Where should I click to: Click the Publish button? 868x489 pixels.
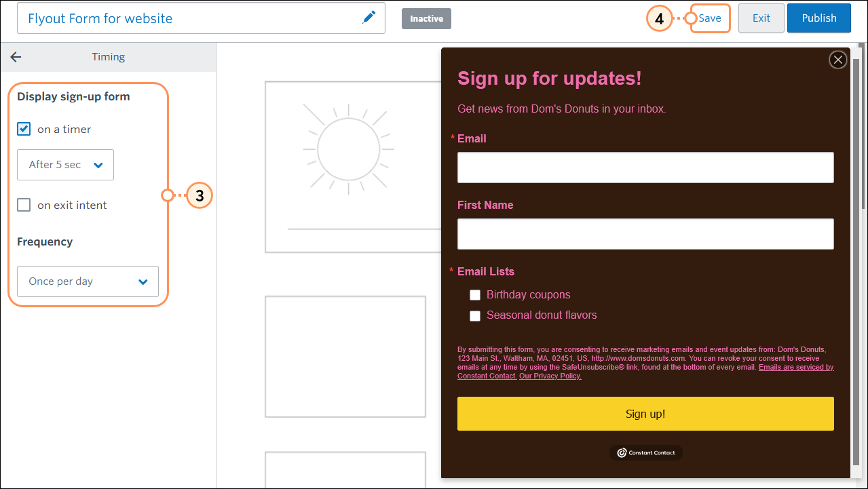tap(818, 18)
